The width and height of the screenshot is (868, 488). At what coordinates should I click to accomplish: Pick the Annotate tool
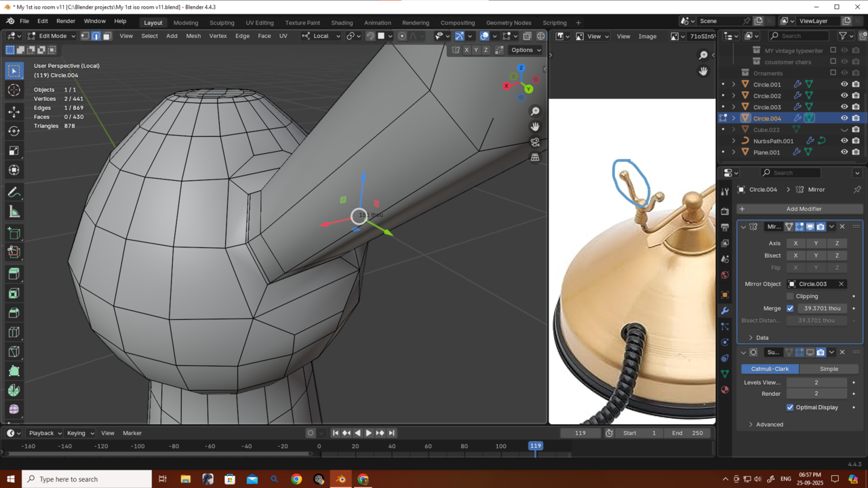(14, 192)
